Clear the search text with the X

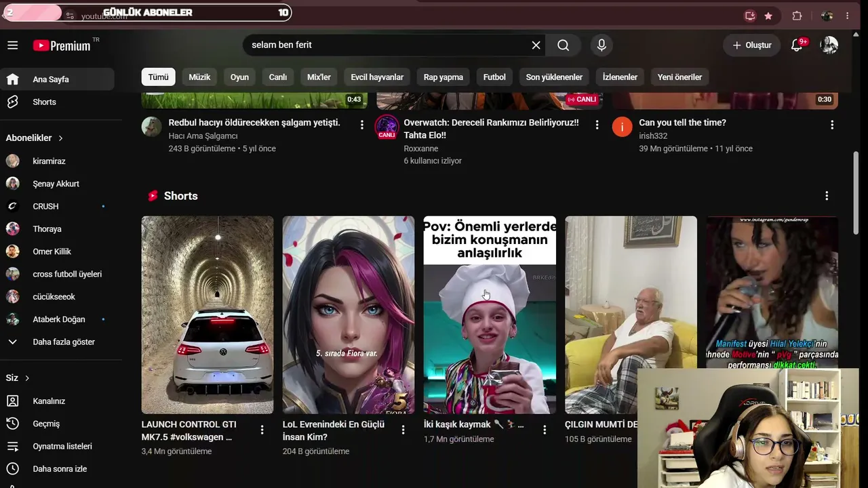536,45
